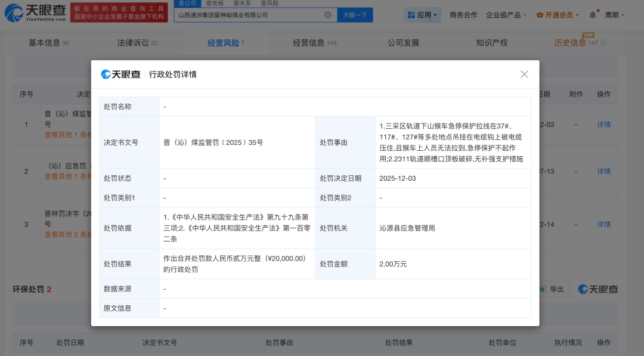Expand the 企业级产品 dropdown
This screenshot has height=356, width=644.
(506, 15)
